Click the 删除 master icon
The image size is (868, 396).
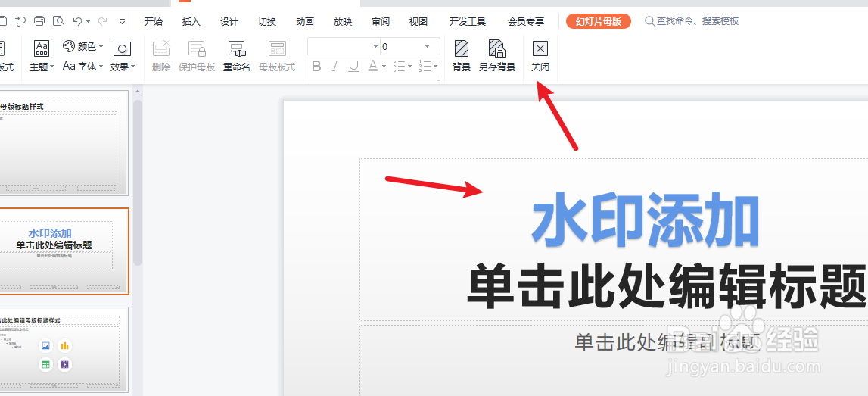click(x=161, y=55)
